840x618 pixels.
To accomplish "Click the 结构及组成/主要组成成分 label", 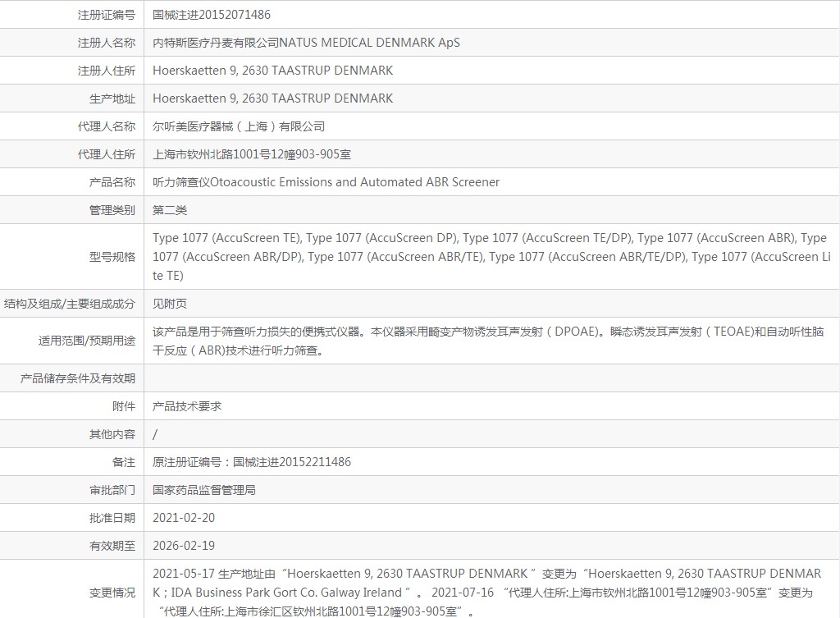I will coord(70,304).
